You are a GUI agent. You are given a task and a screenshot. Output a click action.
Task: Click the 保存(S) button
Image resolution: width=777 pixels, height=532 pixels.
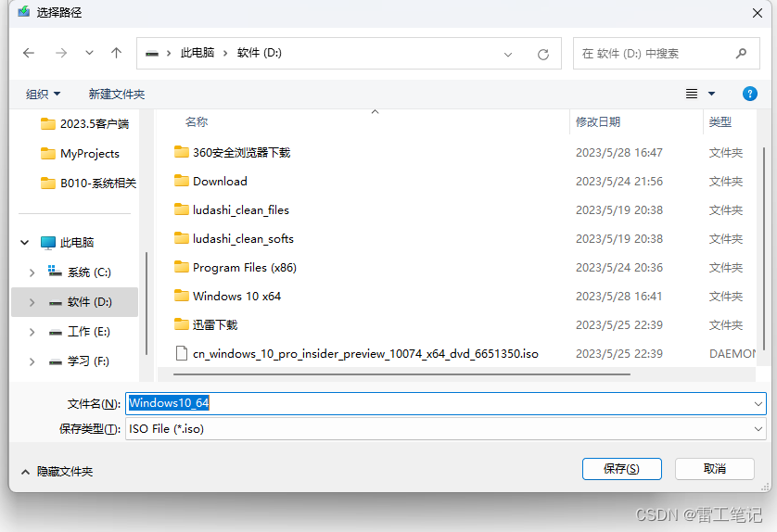coord(621,469)
